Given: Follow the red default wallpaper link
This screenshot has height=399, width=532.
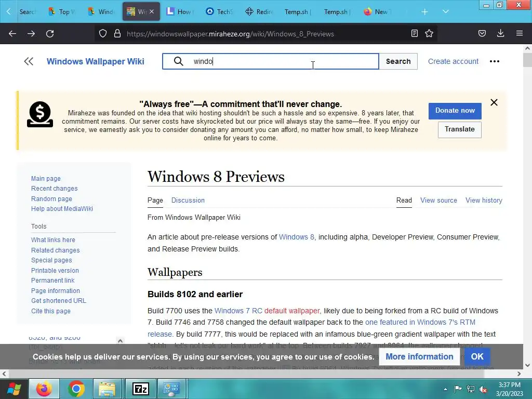Looking at the screenshot, I should point(292,311).
